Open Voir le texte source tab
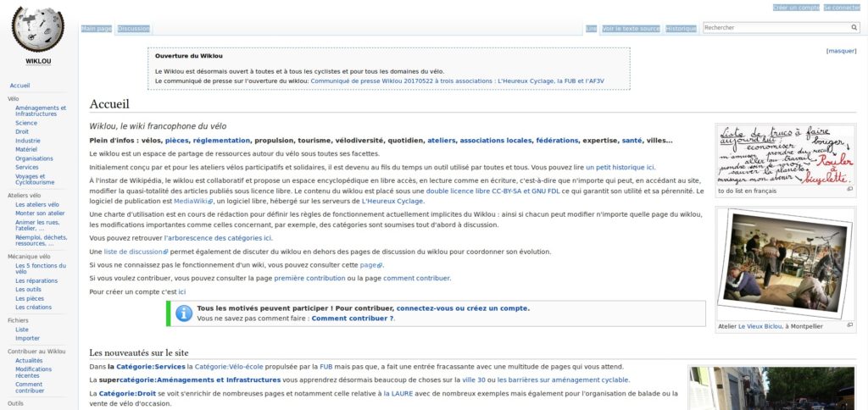The width and height of the screenshot is (868, 410). click(631, 28)
